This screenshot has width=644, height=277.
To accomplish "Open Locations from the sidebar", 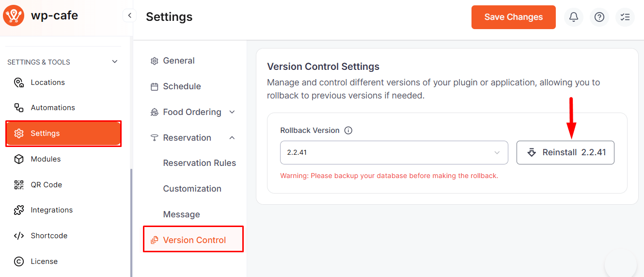I will coord(47,82).
